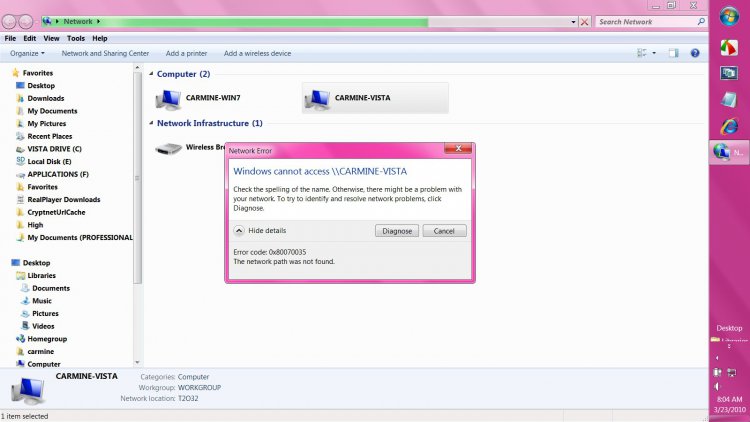
Task: Select the Network window taskbar button
Action: 729,152
